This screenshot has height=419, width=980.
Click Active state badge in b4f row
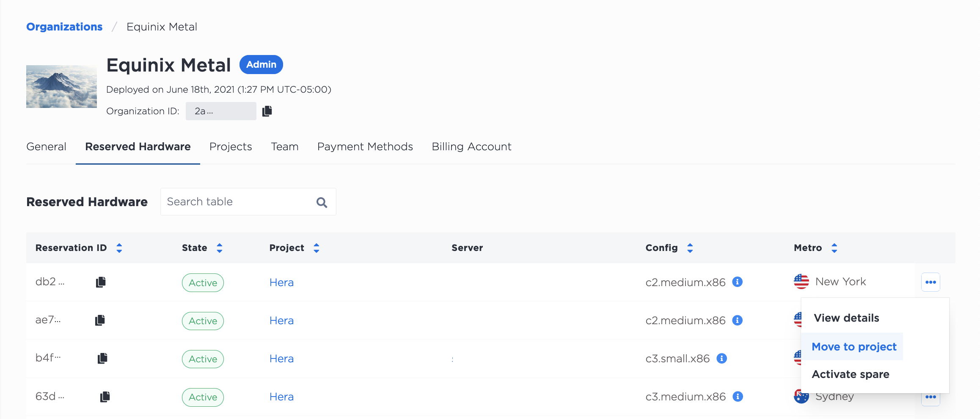point(203,359)
